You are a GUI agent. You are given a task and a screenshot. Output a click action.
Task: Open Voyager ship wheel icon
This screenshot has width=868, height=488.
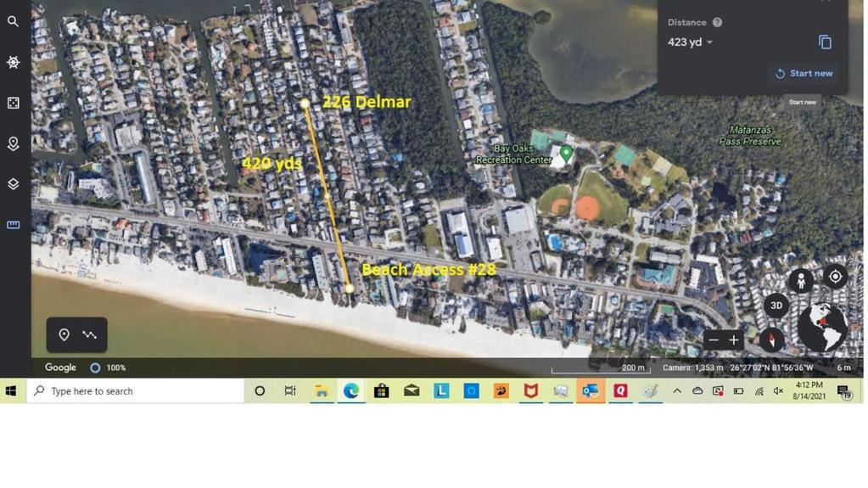pyautogui.click(x=14, y=62)
